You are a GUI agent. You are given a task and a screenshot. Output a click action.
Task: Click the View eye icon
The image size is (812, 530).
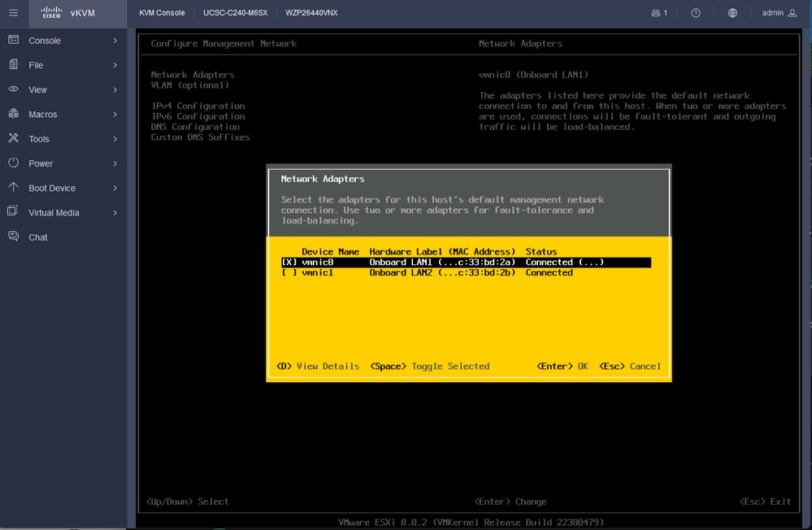[x=14, y=89]
